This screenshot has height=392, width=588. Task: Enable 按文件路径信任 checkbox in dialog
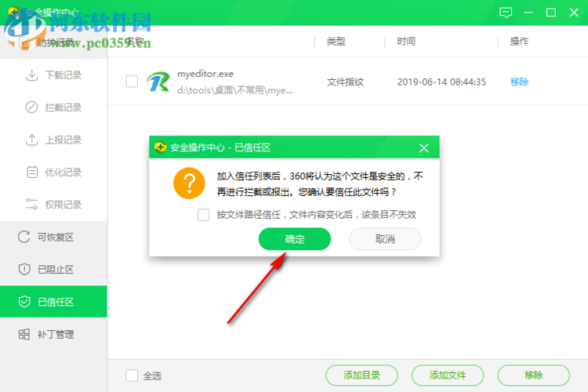(203, 215)
